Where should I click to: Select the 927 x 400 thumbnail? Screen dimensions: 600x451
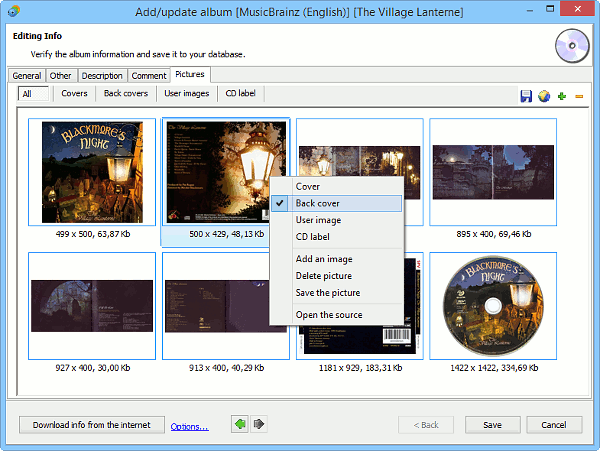tap(92, 306)
